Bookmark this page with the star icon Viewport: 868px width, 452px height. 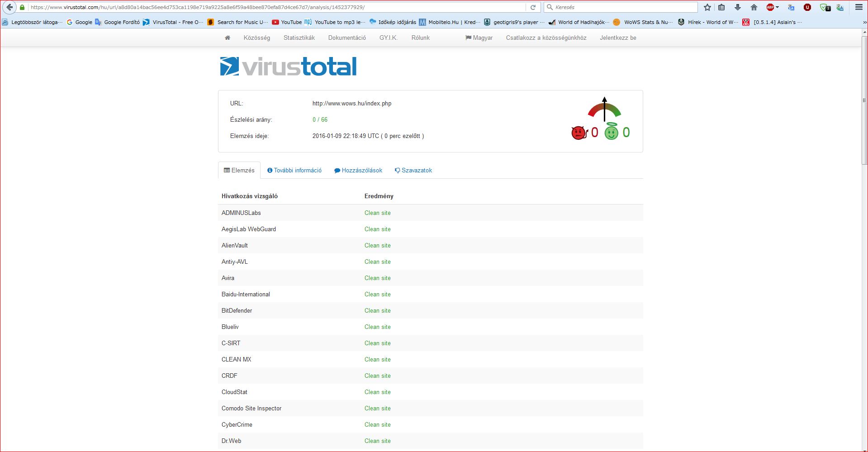[707, 7]
